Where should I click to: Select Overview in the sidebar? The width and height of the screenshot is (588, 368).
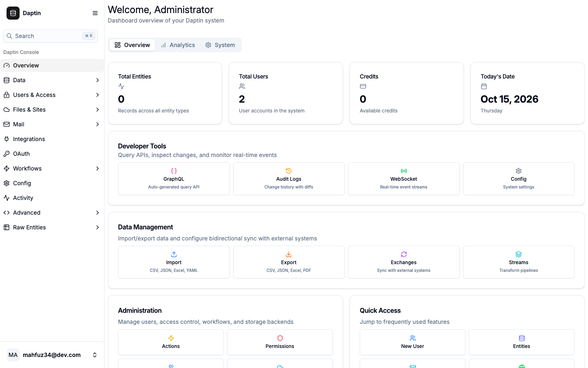coord(52,65)
